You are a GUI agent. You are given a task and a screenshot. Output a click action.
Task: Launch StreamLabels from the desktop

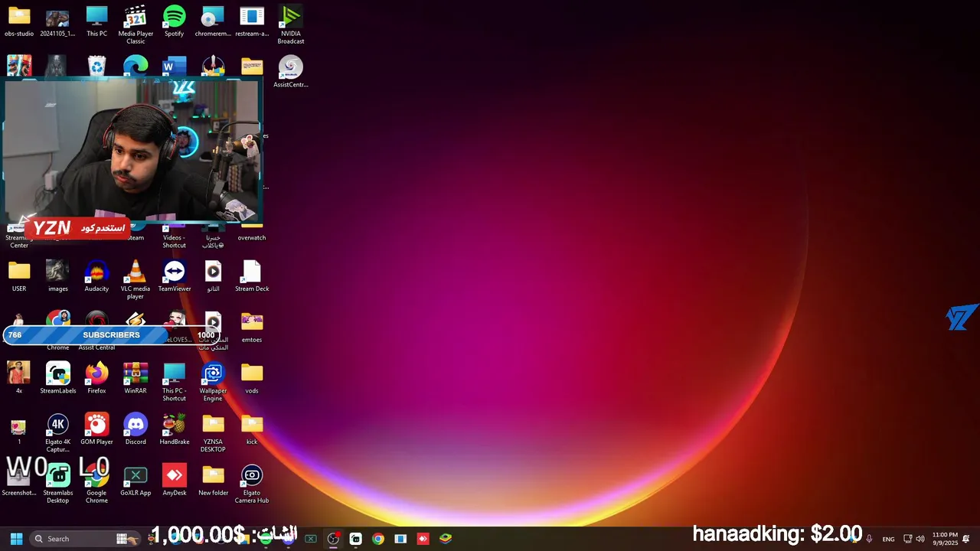pos(57,378)
